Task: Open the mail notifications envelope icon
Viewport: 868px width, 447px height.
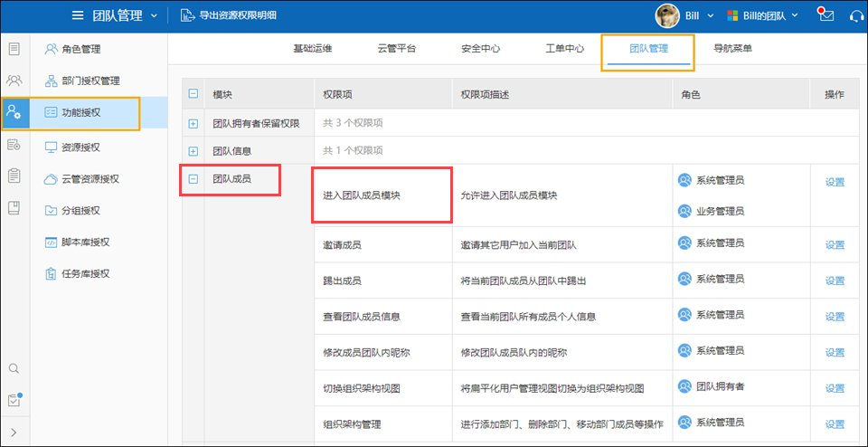Action: (x=823, y=16)
